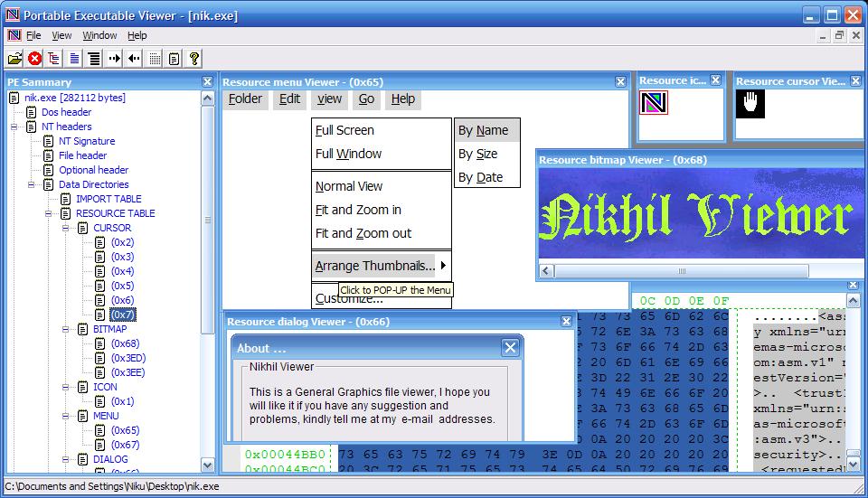This screenshot has height=498, width=868.
Task: Collapse the DIALOG tree node
Action: [65, 459]
